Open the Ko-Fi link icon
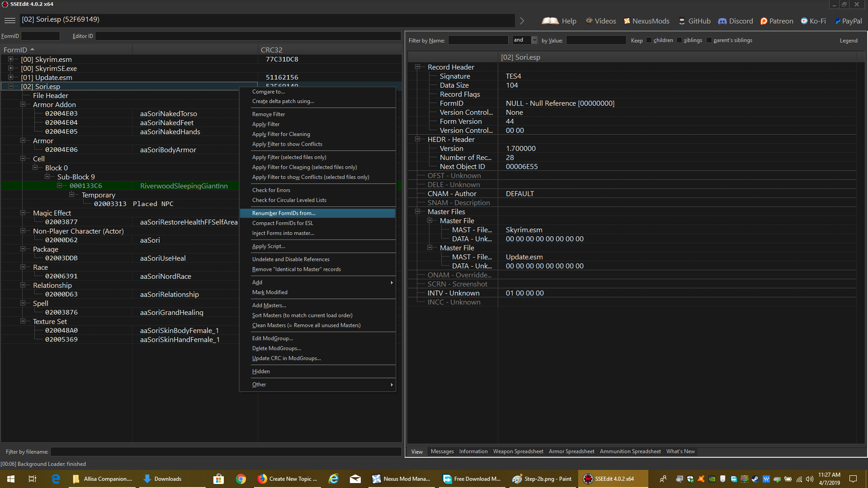The height and width of the screenshot is (488, 868). coord(804,21)
